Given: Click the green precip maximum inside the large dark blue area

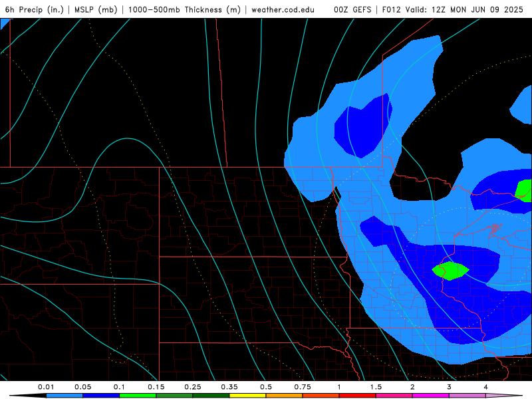Looking at the screenshot, I should 451,271.
